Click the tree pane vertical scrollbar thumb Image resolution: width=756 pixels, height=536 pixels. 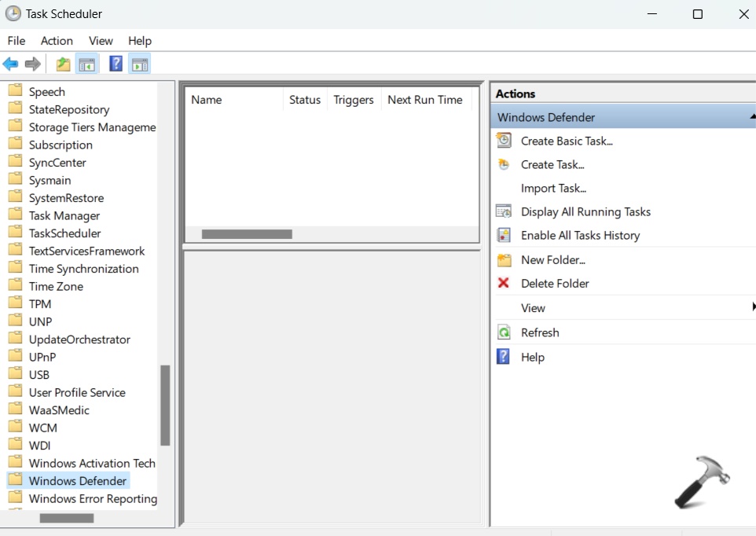(165, 406)
